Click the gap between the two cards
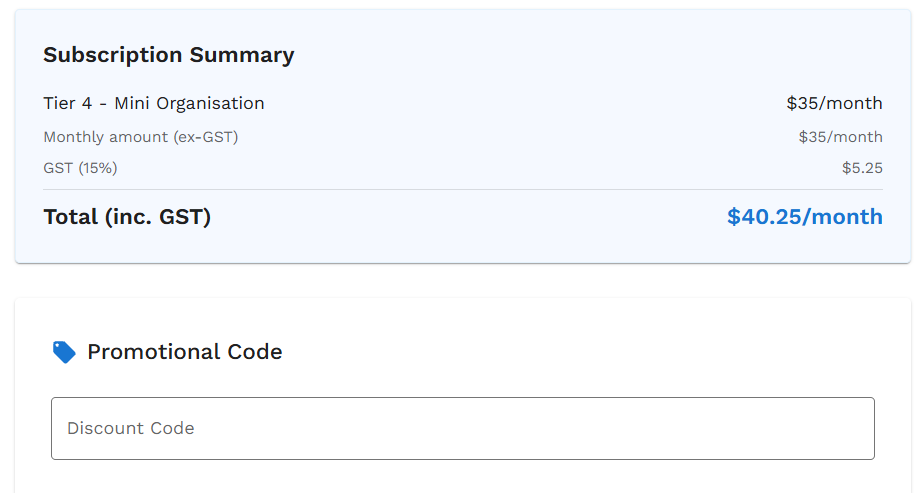Viewport: 920px width, 493px height. tap(462, 281)
